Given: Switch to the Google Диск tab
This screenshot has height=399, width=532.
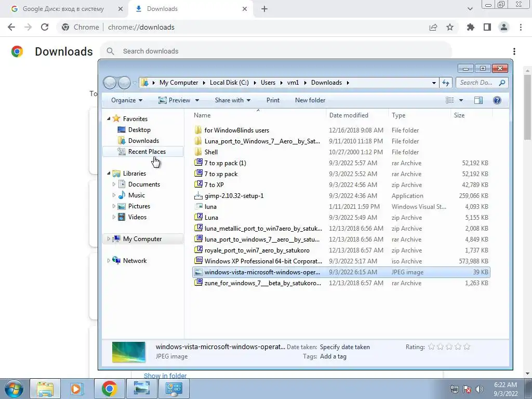Looking at the screenshot, I should point(63,9).
